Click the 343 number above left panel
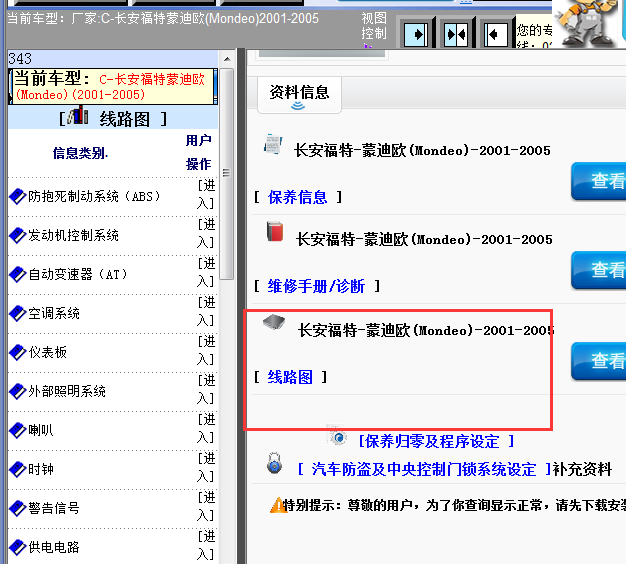The width and height of the screenshot is (626, 564). coord(20,59)
